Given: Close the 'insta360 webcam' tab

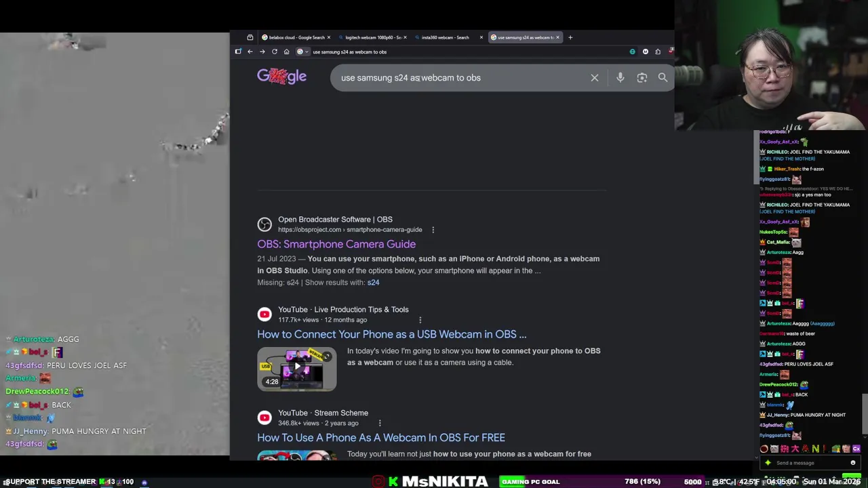Looking at the screenshot, I should pyautogui.click(x=481, y=37).
